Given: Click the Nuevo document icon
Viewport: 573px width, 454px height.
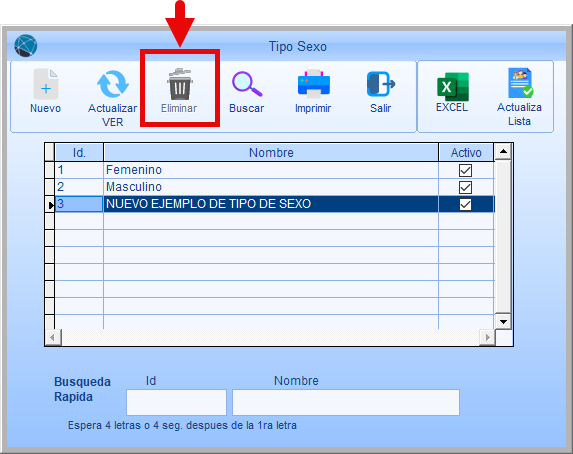Looking at the screenshot, I should pyautogui.click(x=46, y=84).
